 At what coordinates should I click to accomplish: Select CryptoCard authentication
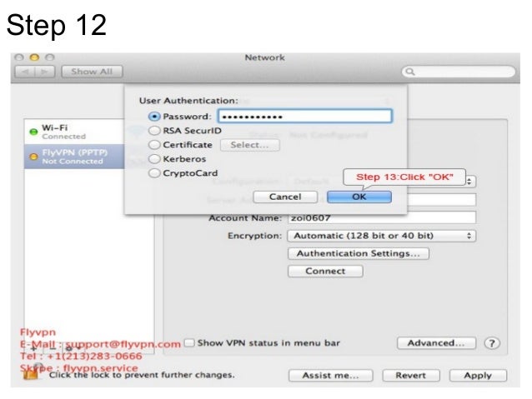(x=154, y=173)
